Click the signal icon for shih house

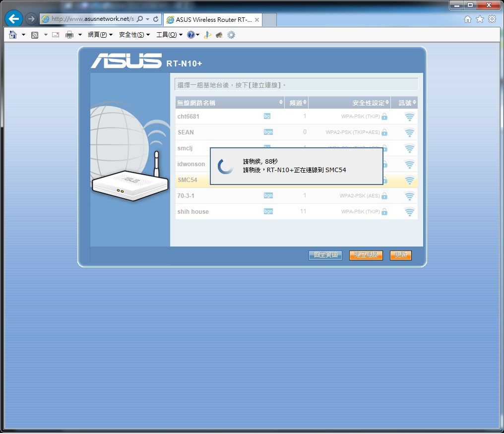(x=409, y=212)
